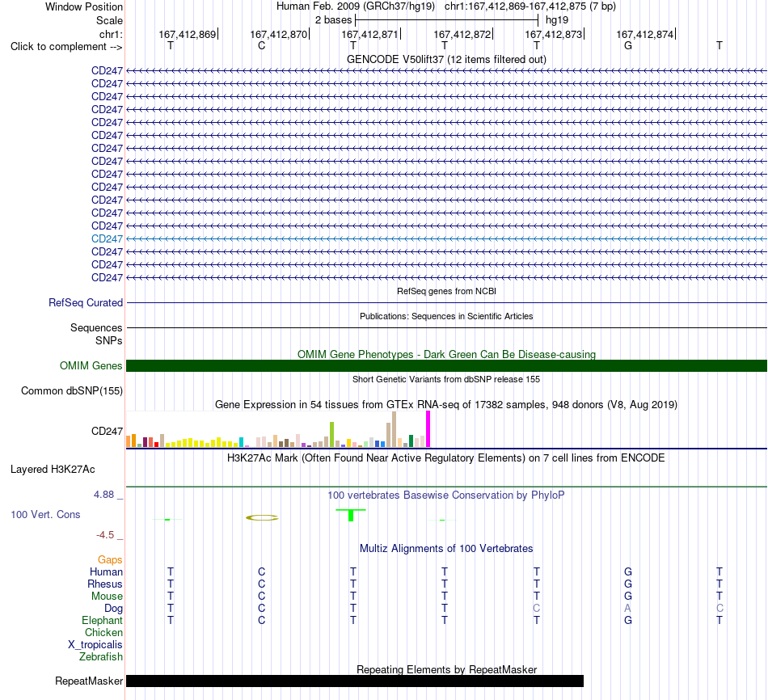Click the orange Gaps label
Viewport: 768px width, 700px height.
tap(110, 559)
